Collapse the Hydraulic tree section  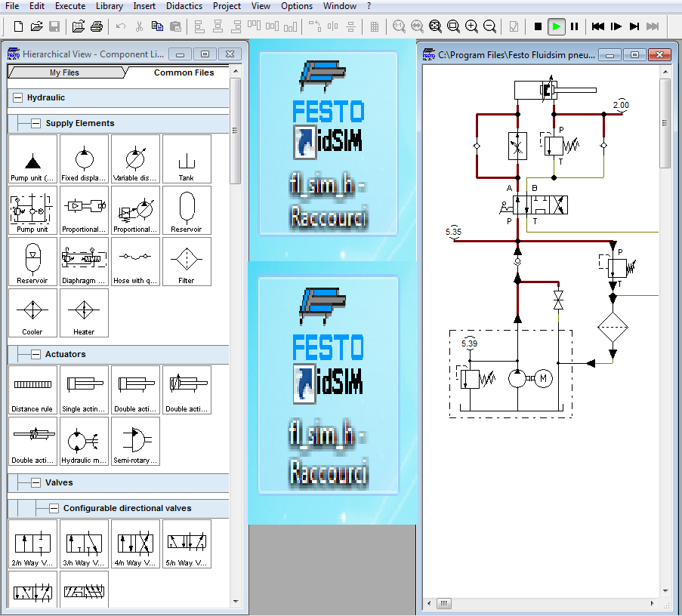tap(17, 98)
